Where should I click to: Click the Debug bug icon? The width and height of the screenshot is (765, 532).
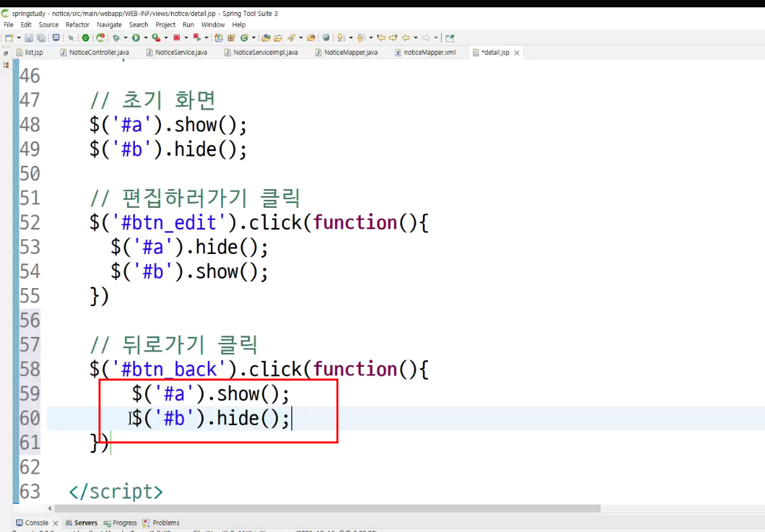pyautogui.click(x=116, y=37)
